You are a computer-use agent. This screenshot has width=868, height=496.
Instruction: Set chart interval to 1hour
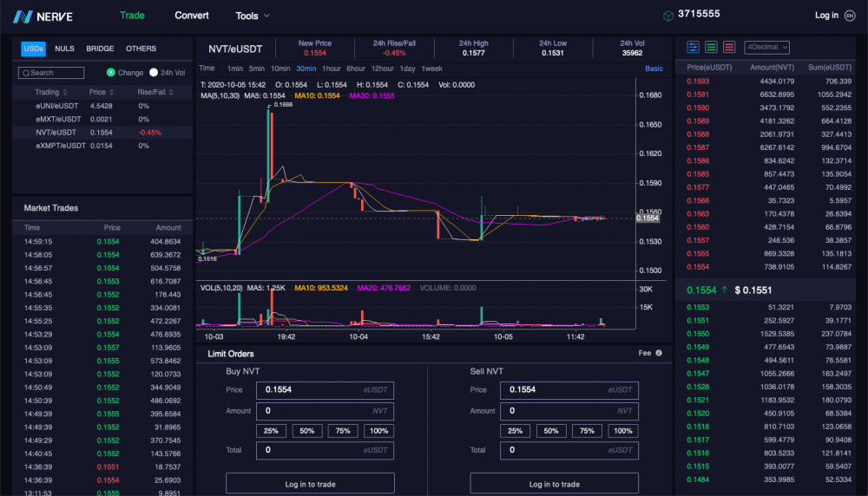331,69
